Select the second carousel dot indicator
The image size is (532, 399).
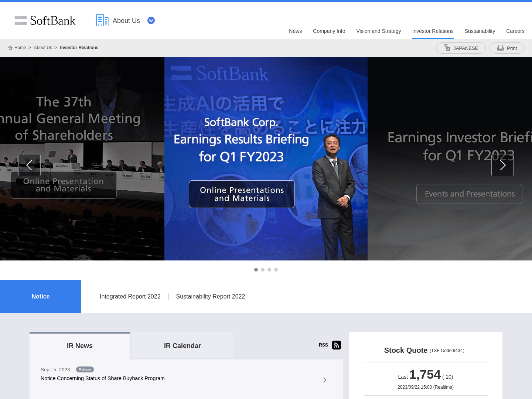[x=263, y=270]
